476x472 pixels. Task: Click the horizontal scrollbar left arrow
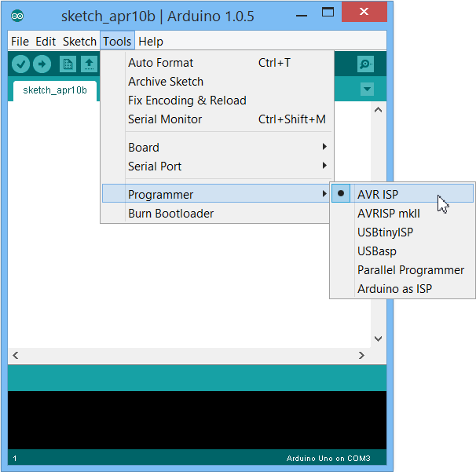pyautogui.click(x=16, y=356)
